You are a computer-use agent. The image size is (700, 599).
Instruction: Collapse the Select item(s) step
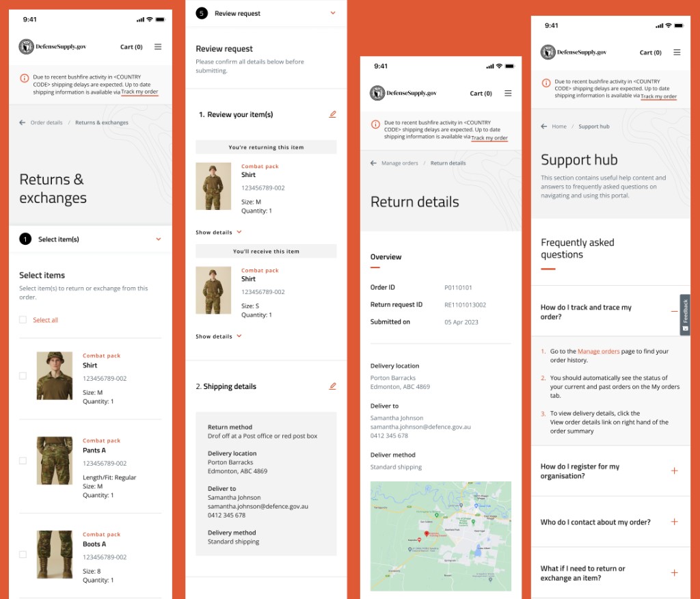pos(159,239)
